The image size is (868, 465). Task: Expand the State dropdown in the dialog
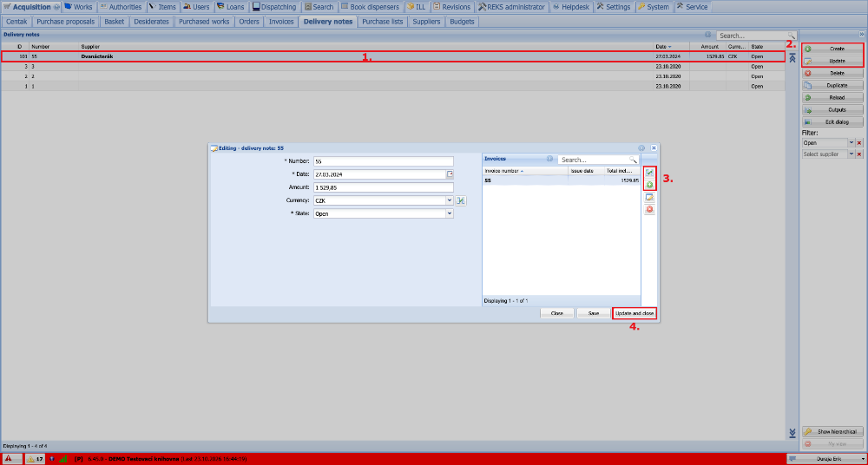(449, 213)
